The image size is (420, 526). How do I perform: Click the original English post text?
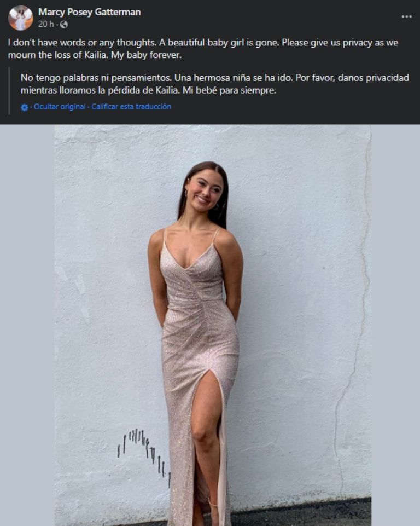203,49
